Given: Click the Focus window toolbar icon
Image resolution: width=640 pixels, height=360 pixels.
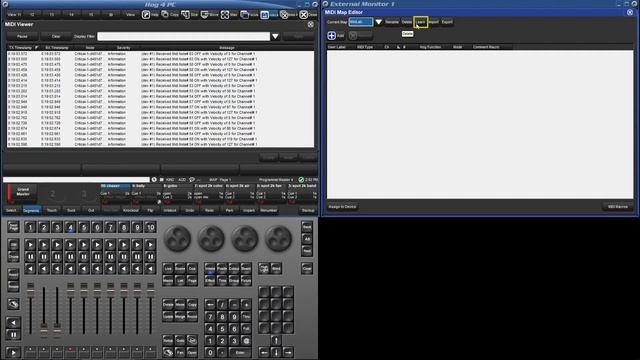Looking at the screenshot, I should pos(244,15).
